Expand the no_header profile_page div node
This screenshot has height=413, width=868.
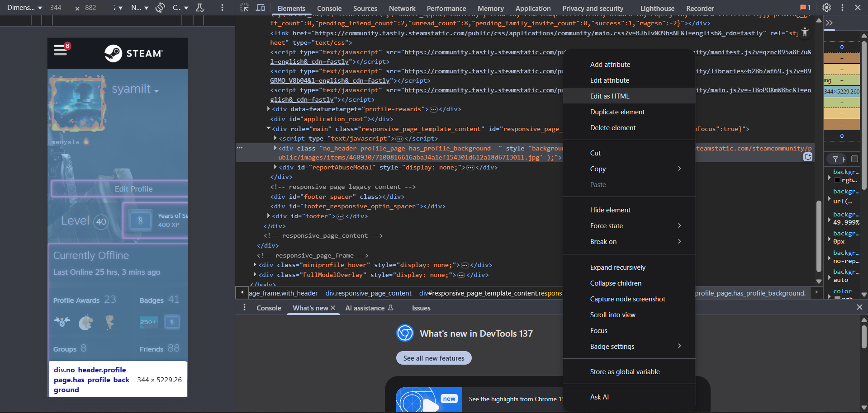coord(275,148)
